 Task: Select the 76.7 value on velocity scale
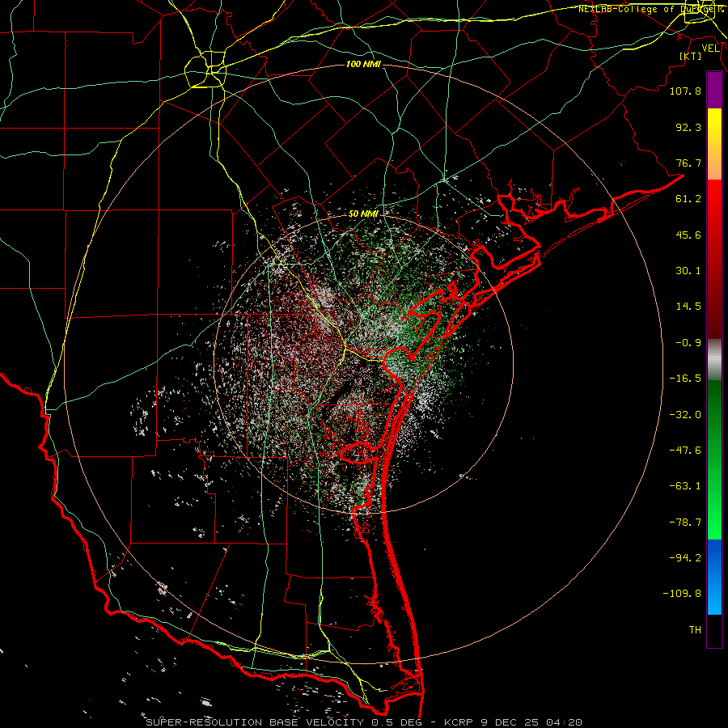[688, 163]
